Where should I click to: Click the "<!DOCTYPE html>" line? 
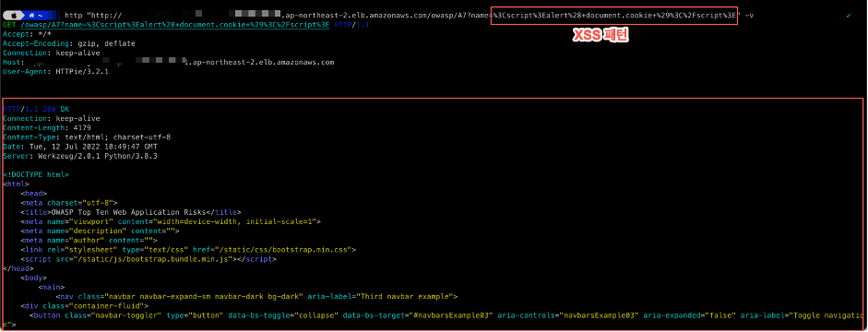35,175
